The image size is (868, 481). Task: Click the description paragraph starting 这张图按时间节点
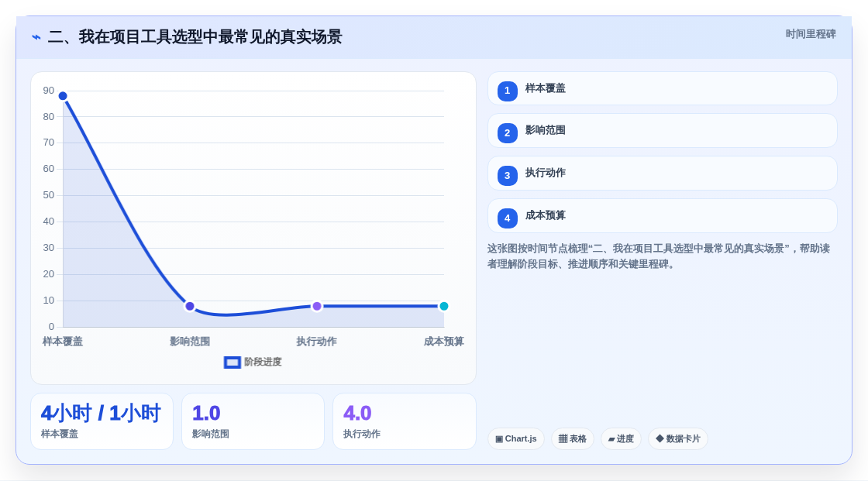point(659,256)
